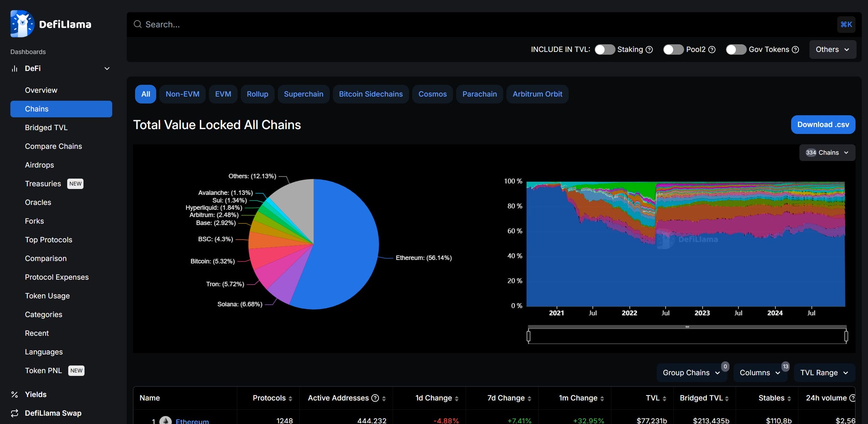Click the DefiLlama Swap arrows icon
The image size is (868, 424).
pyautogui.click(x=15, y=413)
